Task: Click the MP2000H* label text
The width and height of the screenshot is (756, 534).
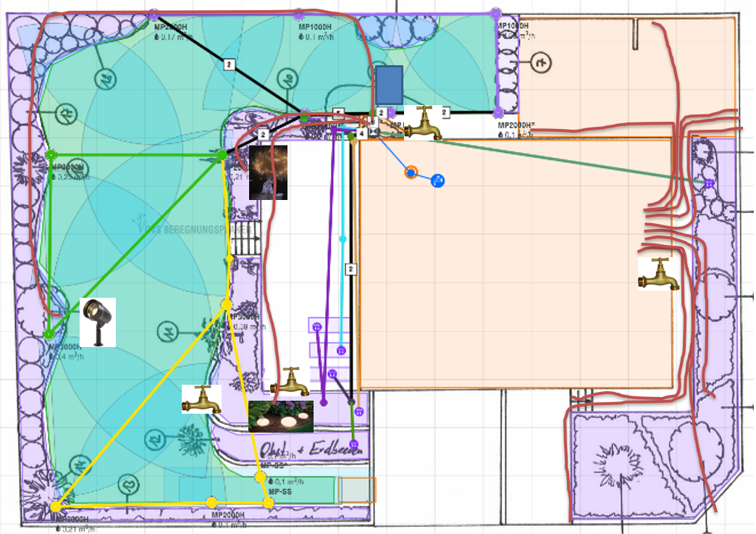Action: [x=516, y=125]
